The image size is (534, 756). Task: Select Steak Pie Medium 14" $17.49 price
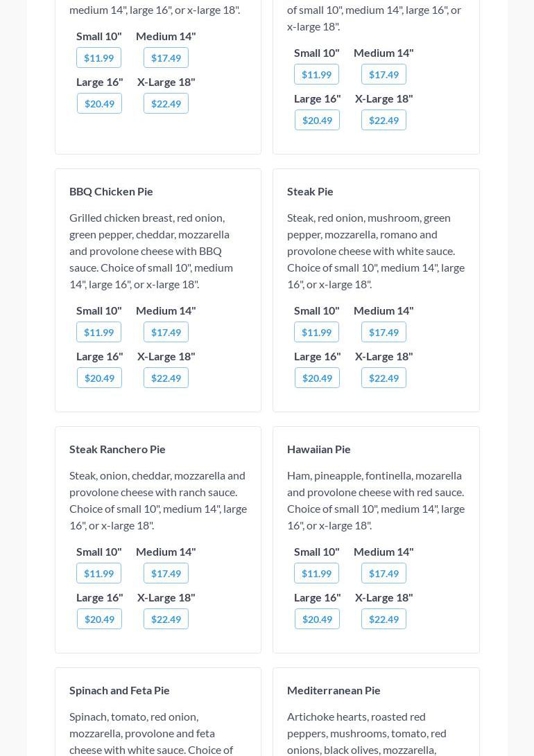pos(384,332)
